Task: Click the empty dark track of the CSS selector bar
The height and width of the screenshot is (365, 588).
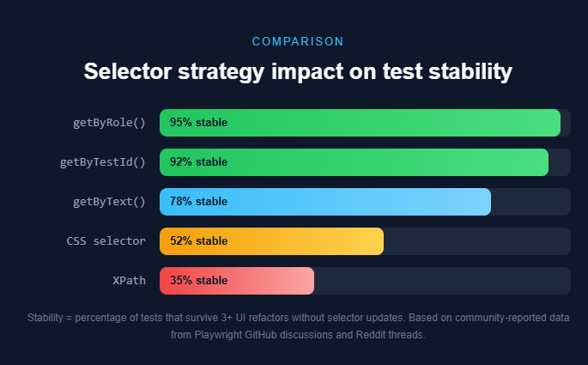Action: [x=476, y=241]
